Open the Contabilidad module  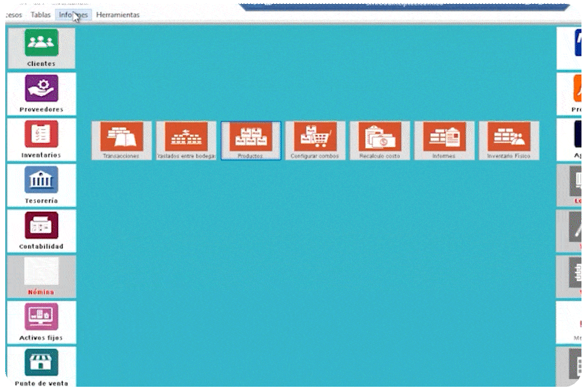point(41,231)
